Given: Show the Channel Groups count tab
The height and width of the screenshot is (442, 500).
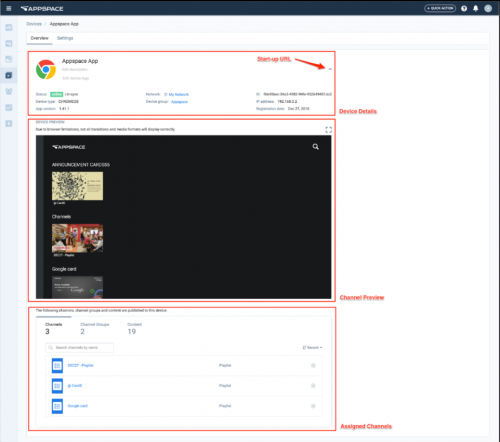Looking at the screenshot, I should (x=95, y=329).
